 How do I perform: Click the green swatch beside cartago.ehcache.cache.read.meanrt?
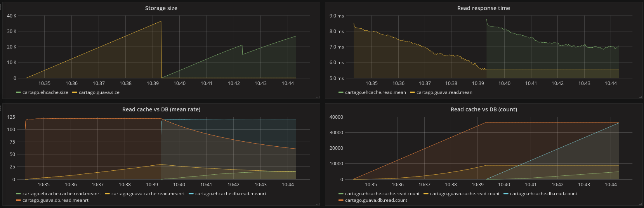tap(18, 194)
